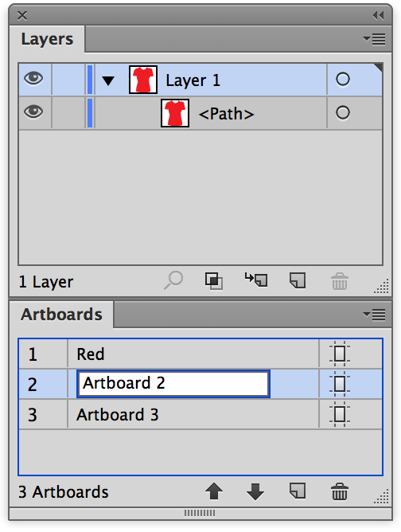Create new layer icon in Layers panel

(298, 280)
